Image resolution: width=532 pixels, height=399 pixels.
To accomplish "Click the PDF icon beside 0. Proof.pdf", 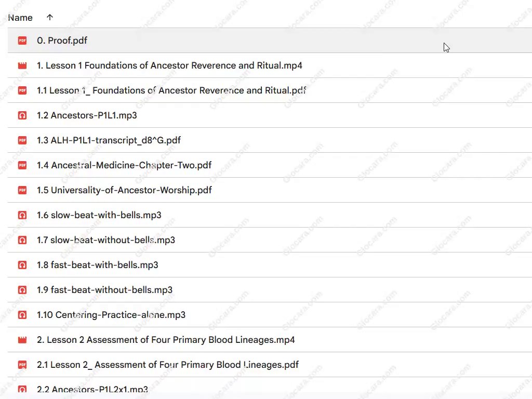I will pyautogui.click(x=22, y=41).
